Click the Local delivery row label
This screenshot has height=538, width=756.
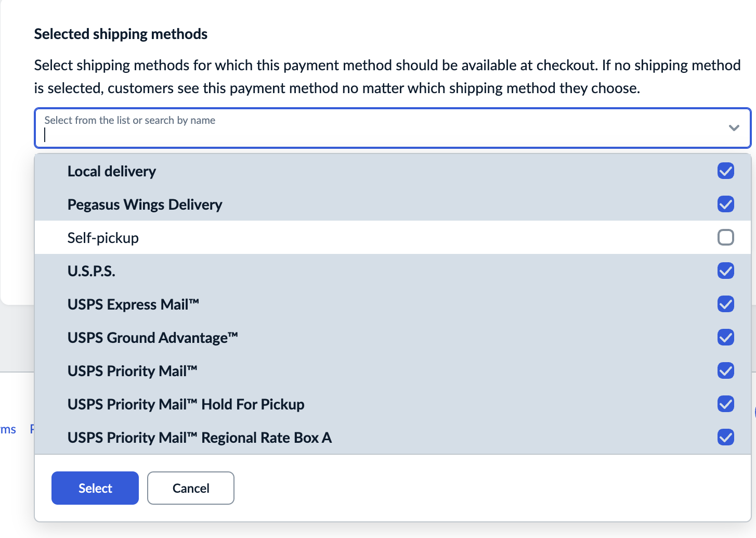point(111,171)
